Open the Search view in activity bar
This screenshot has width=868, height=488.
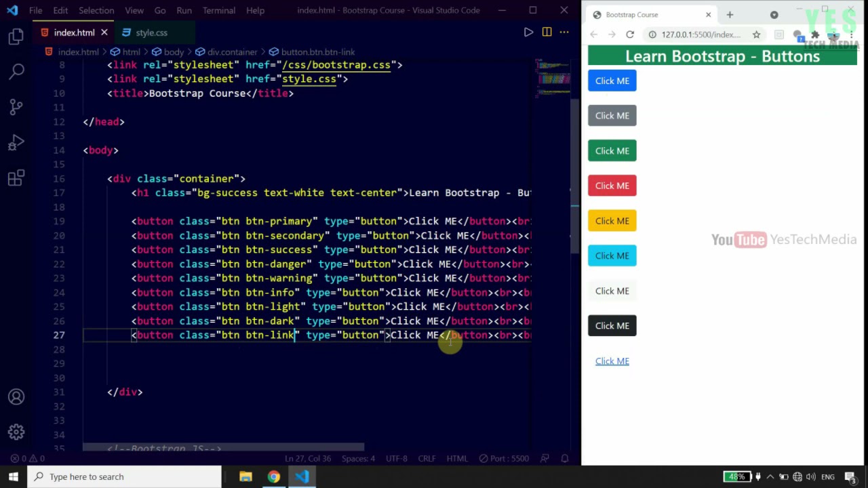click(16, 71)
